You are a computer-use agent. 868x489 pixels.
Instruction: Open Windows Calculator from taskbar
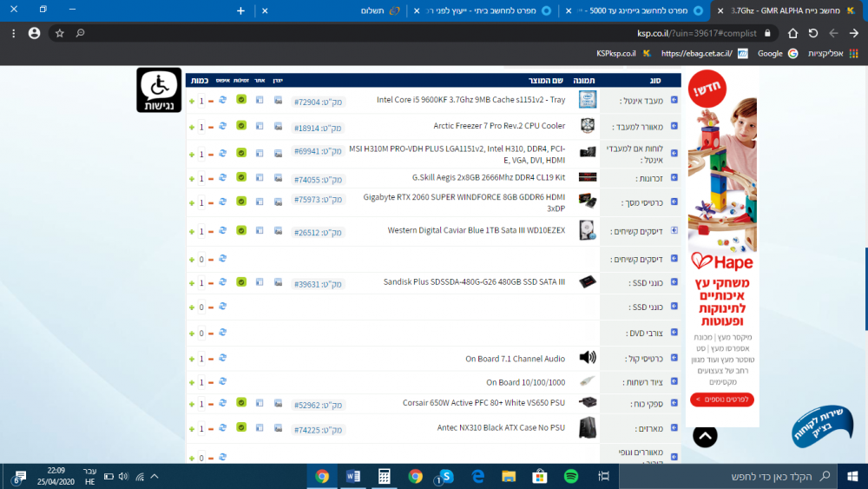tap(385, 476)
